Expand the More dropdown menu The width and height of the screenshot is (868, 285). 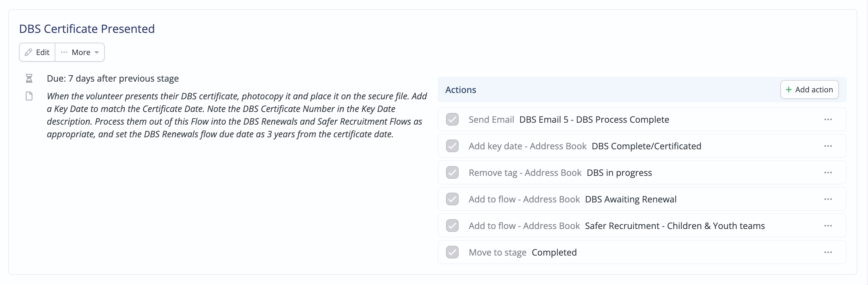(80, 52)
